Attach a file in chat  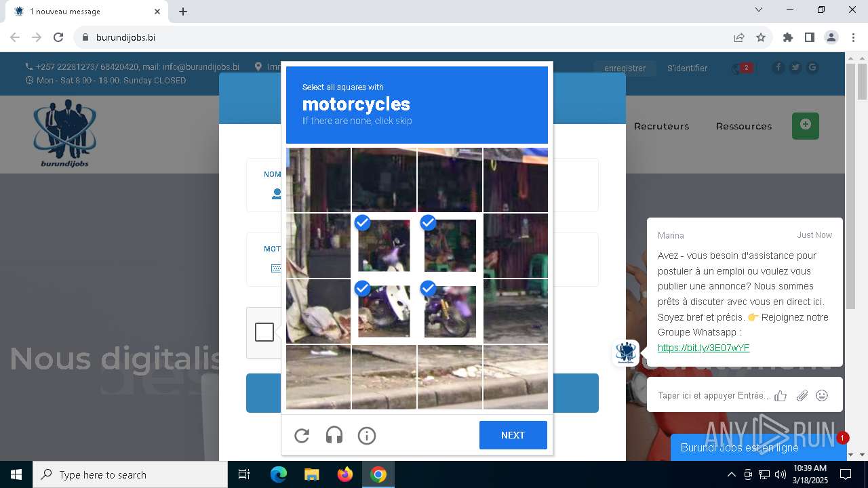tap(802, 396)
